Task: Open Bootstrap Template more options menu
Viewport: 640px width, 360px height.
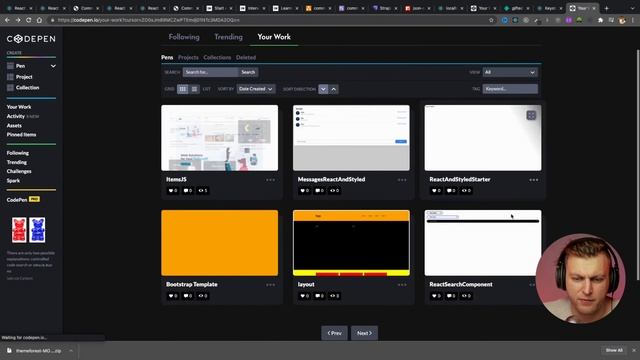Action: point(270,285)
